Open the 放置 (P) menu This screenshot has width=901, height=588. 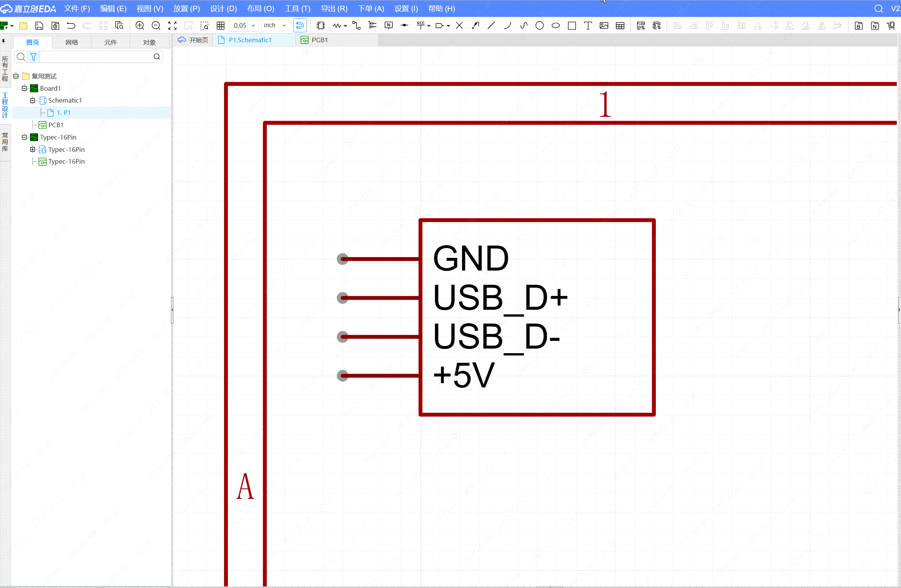pos(186,8)
